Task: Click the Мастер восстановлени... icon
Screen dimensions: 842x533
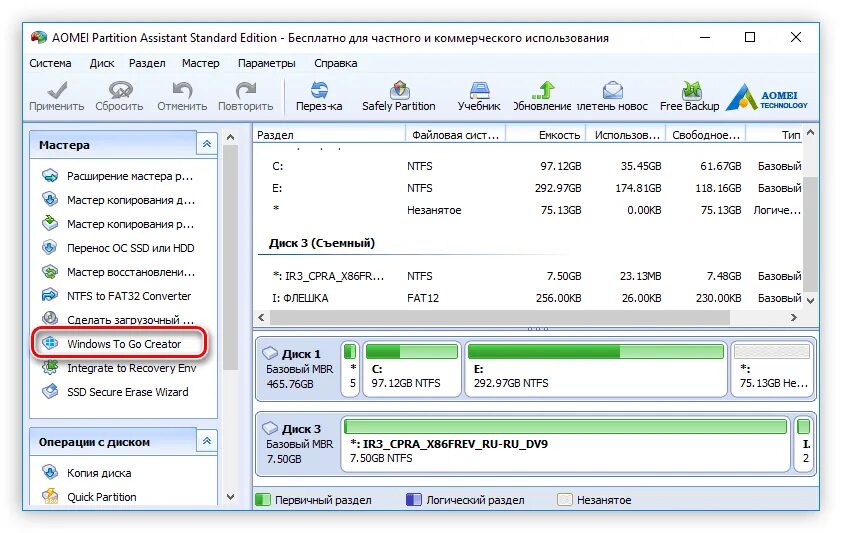Action: pyautogui.click(x=50, y=272)
